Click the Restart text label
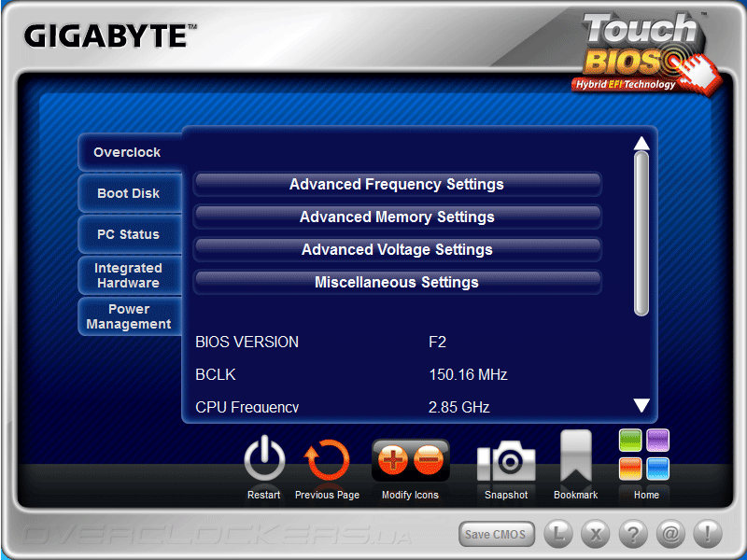The image size is (747, 560). tap(264, 495)
